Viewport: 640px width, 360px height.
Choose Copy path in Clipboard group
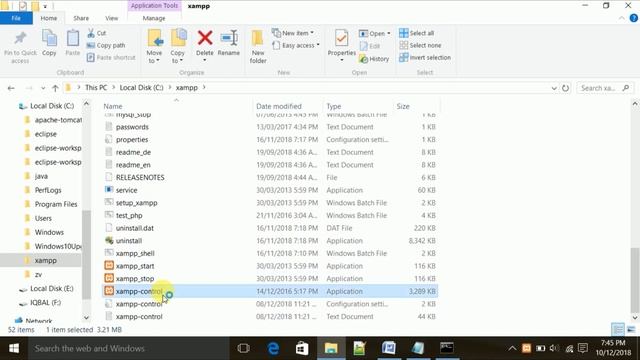click(x=106, y=45)
